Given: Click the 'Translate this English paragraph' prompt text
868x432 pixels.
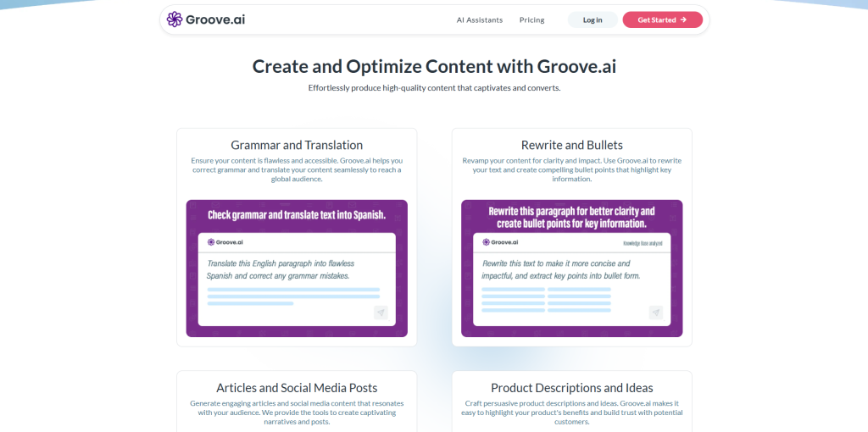Looking at the screenshot, I should [281, 269].
